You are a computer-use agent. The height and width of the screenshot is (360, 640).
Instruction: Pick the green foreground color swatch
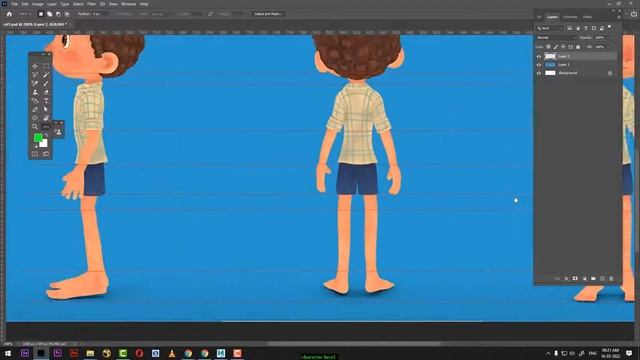coord(38,138)
